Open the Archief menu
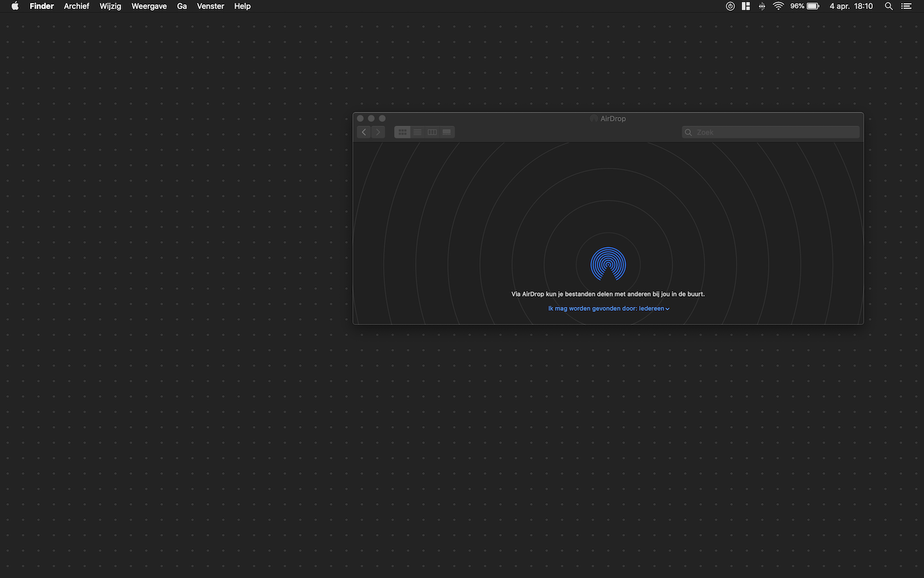924x578 pixels. 76,6
